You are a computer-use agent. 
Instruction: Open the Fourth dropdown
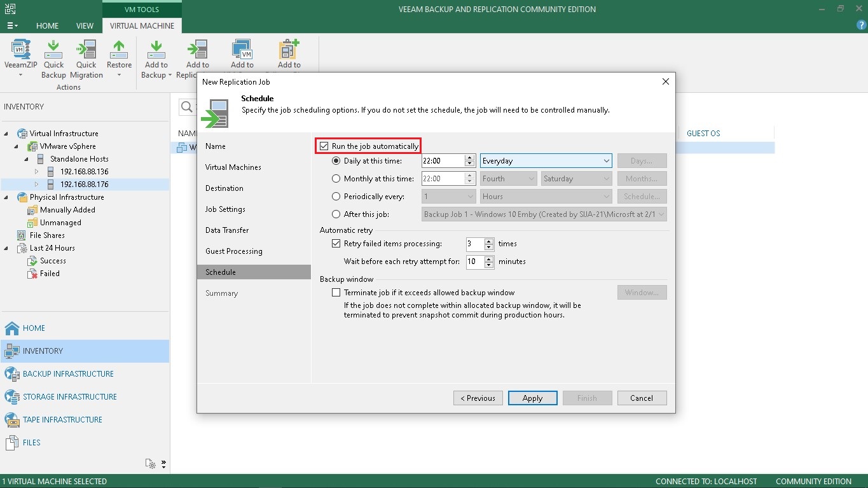click(509, 179)
